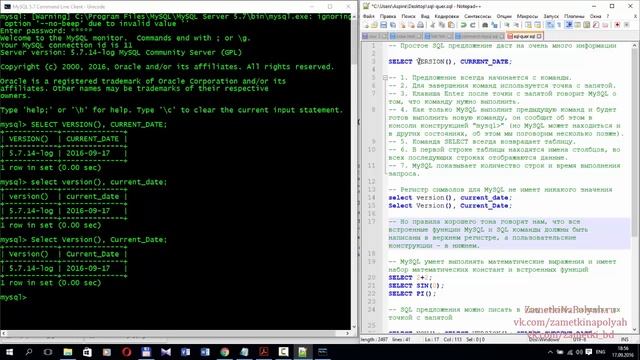Screen dimensions: 640x360
Task: Click at the mysql> prompt in console
Action: (13, 297)
